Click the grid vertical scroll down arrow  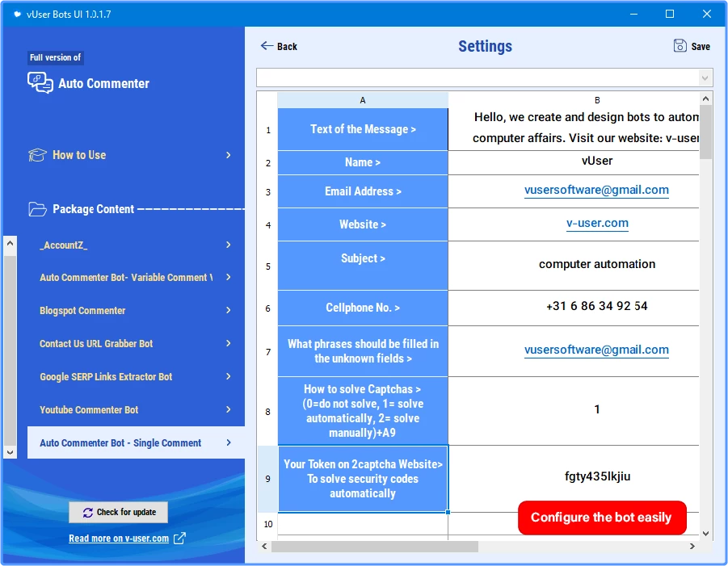pyautogui.click(x=705, y=534)
